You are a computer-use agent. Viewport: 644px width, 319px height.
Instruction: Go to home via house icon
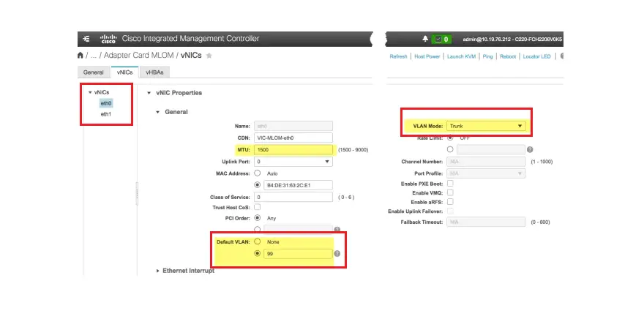(80, 56)
